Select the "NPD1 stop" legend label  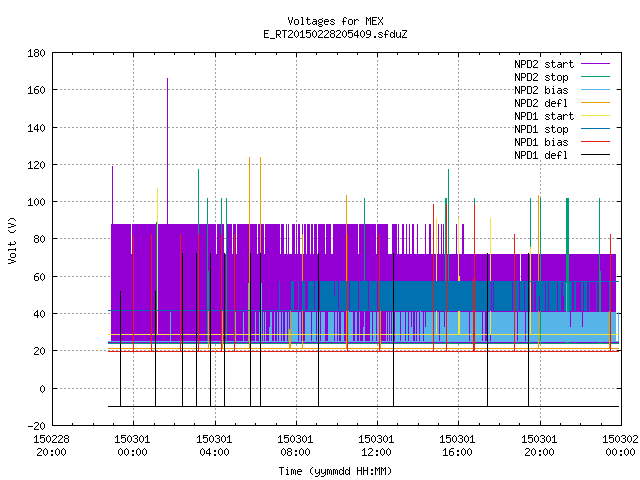click(541, 129)
